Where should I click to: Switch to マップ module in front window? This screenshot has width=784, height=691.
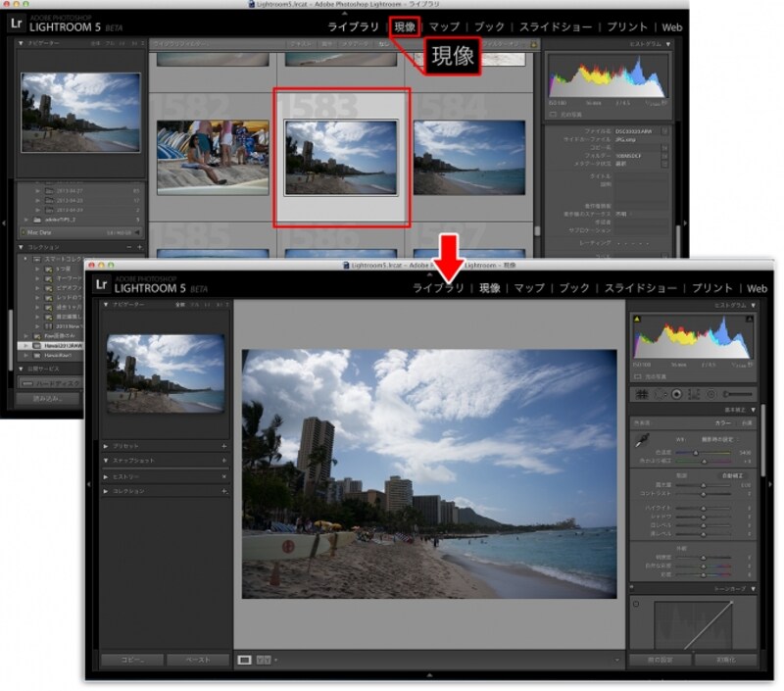pyautogui.click(x=529, y=288)
